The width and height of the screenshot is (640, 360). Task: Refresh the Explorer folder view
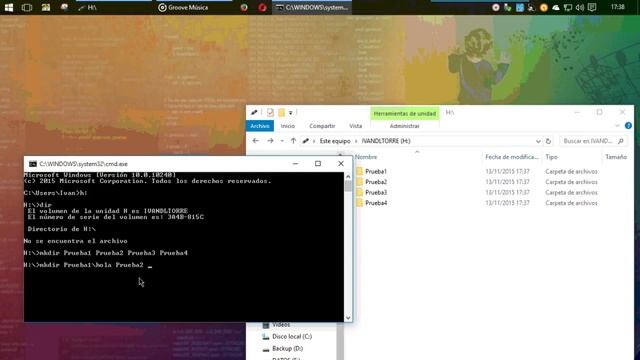pyautogui.click(x=548, y=141)
